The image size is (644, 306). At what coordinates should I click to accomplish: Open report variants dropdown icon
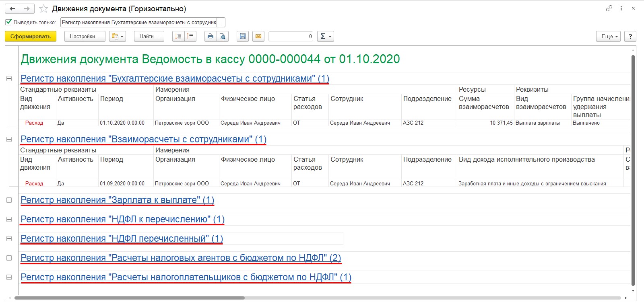(118, 36)
